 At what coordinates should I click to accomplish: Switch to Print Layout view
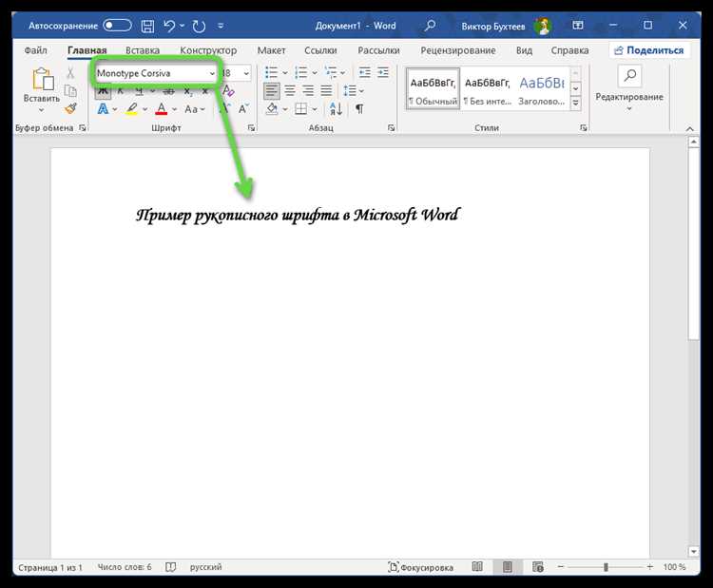(x=508, y=567)
